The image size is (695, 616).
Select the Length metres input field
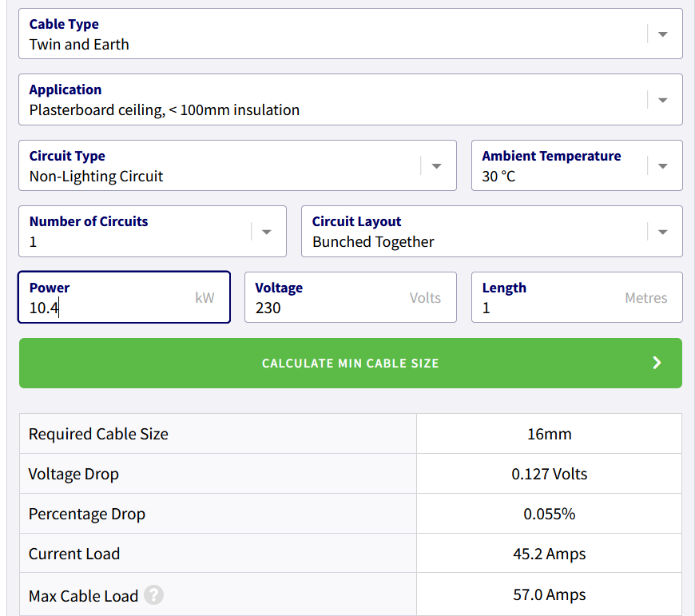tap(551, 308)
